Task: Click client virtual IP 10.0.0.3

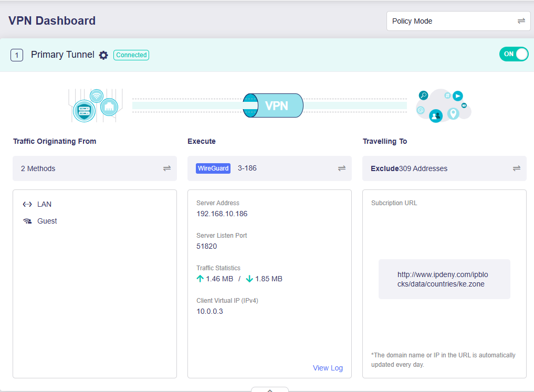Action: (210, 311)
